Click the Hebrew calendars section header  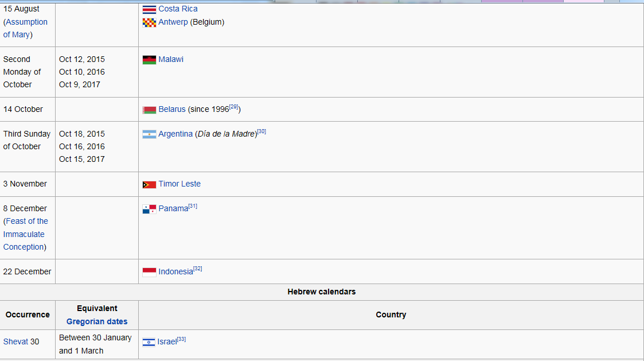[x=321, y=292]
